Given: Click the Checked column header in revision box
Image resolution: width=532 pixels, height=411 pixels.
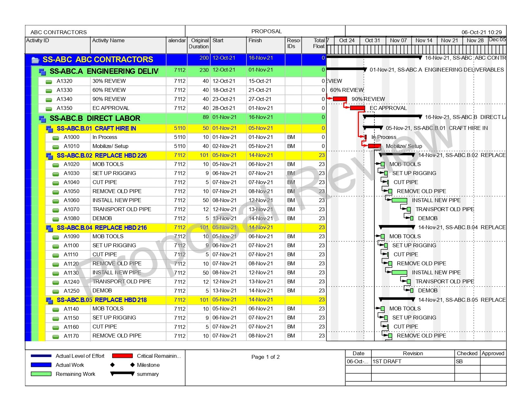Looking at the screenshot, I should point(467,353).
